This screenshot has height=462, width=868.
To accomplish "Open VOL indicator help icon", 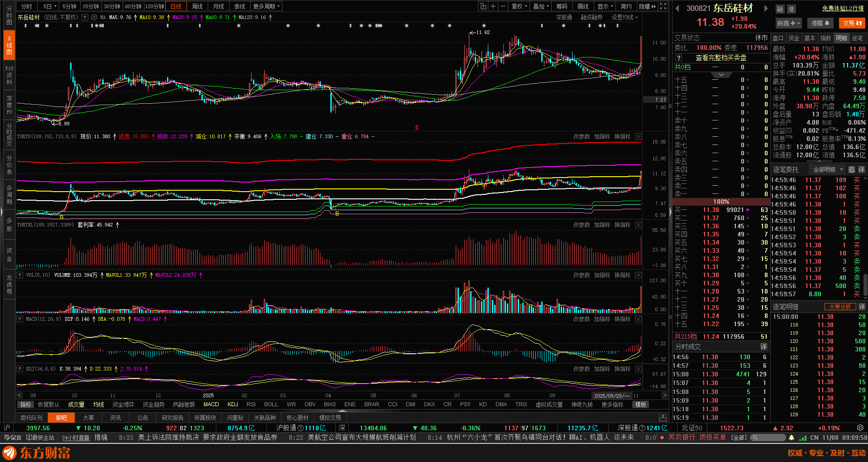I will click(20, 275).
